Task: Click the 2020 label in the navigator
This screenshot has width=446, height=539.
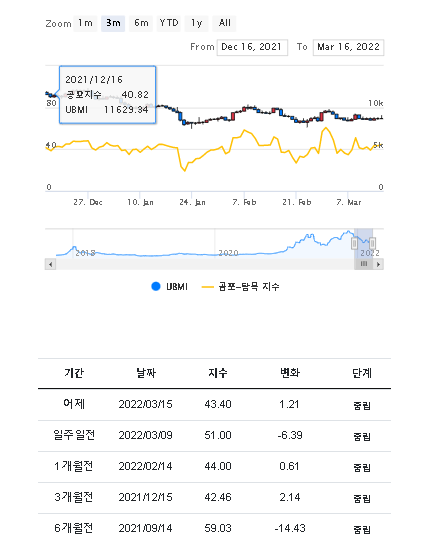Action: pyautogui.click(x=228, y=253)
